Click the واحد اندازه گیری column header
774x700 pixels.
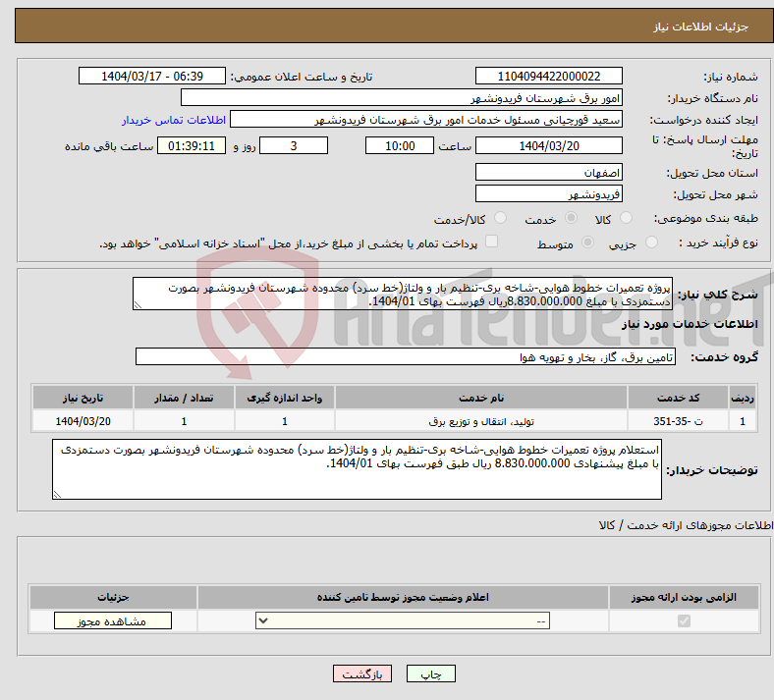(x=285, y=398)
